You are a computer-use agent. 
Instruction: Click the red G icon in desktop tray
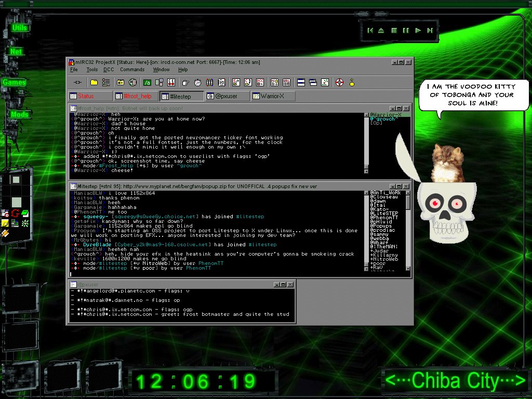click(15, 214)
